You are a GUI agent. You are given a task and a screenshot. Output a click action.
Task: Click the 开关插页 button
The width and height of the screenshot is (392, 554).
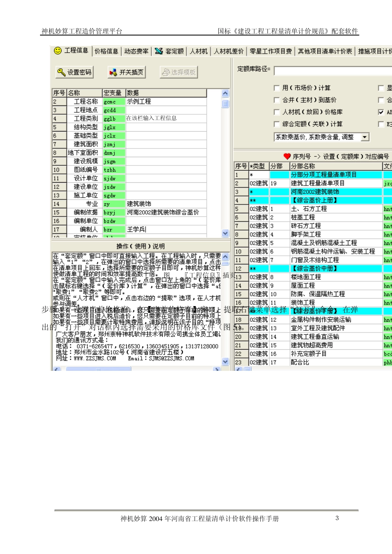[126, 72]
